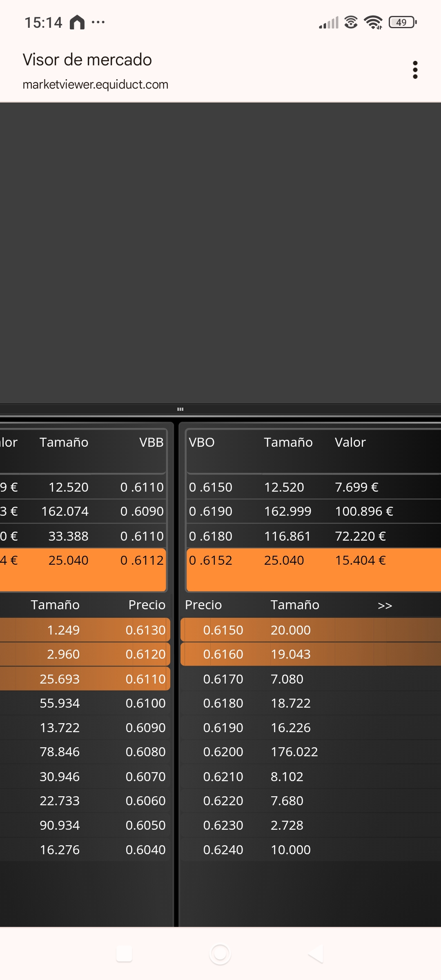The image size is (441, 980).
Task: Click the value 100.896 €
Action: coord(364,511)
